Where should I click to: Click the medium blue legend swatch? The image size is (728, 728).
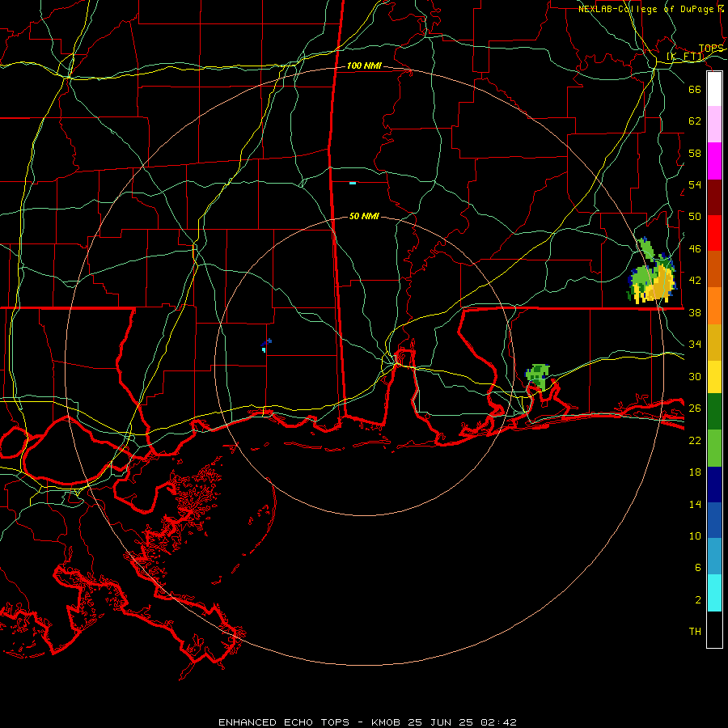714,520
